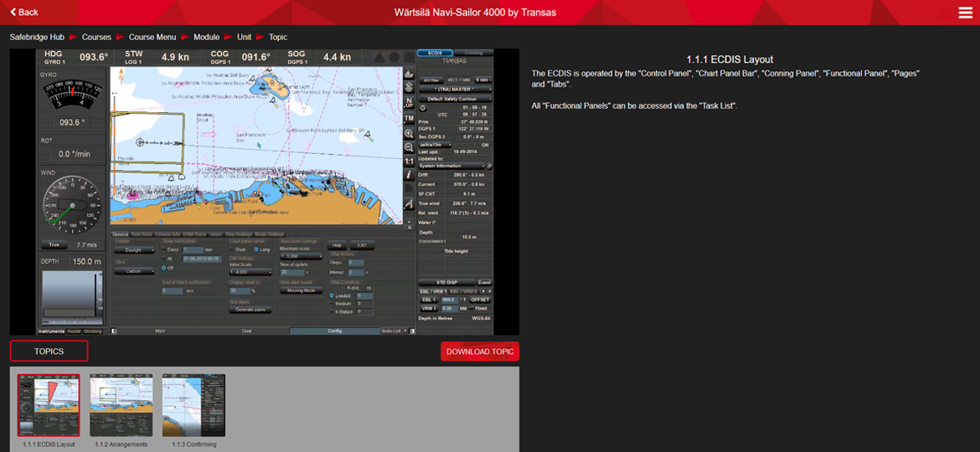Click the Display reset to percent field
This screenshot has width=980, height=452.
[239, 291]
